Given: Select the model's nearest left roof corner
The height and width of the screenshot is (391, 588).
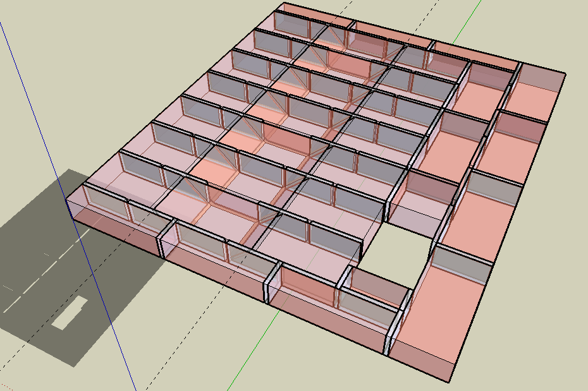Looking at the screenshot, I should (67, 199).
